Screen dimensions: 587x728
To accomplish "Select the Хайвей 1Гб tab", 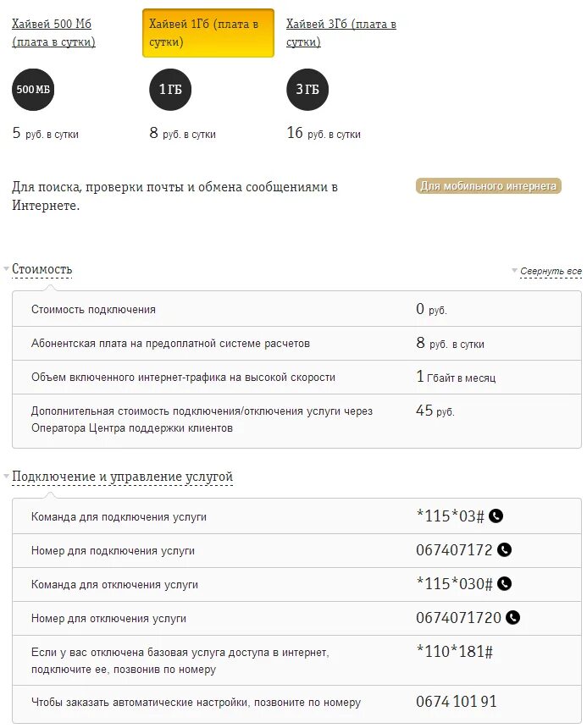I will pos(208,33).
